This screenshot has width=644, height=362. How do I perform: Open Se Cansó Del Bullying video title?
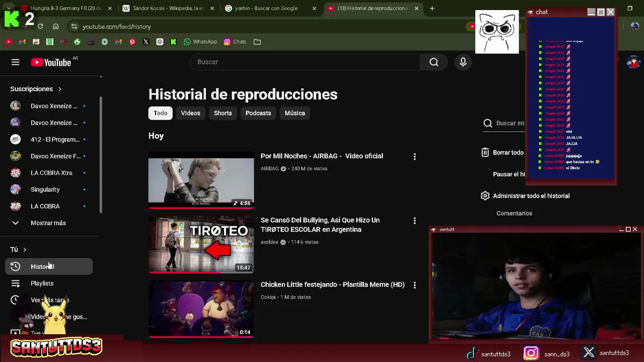coord(320,225)
